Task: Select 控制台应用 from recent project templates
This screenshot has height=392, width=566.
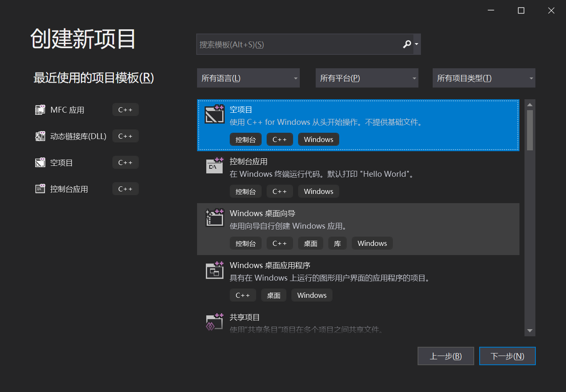Action: [x=69, y=188]
